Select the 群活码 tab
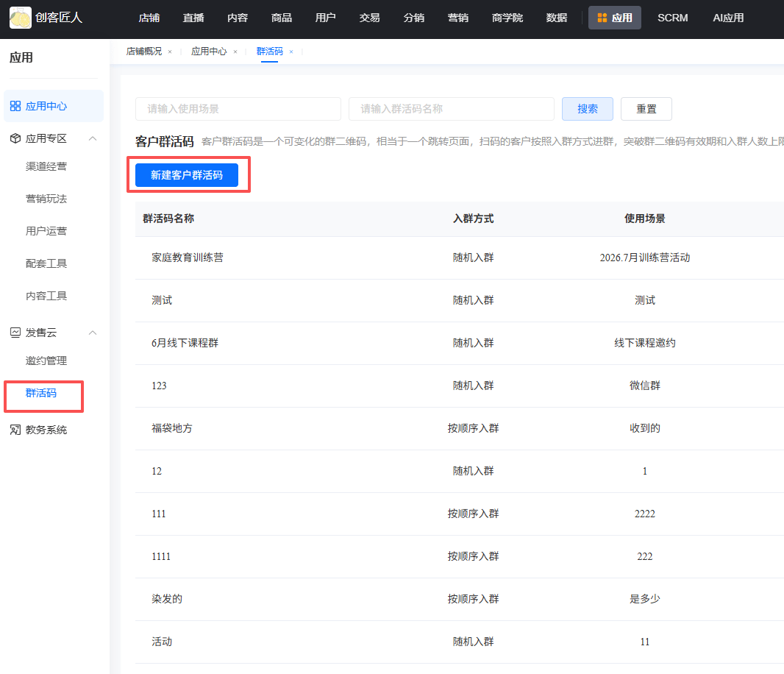The width and height of the screenshot is (784, 674). pos(269,52)
